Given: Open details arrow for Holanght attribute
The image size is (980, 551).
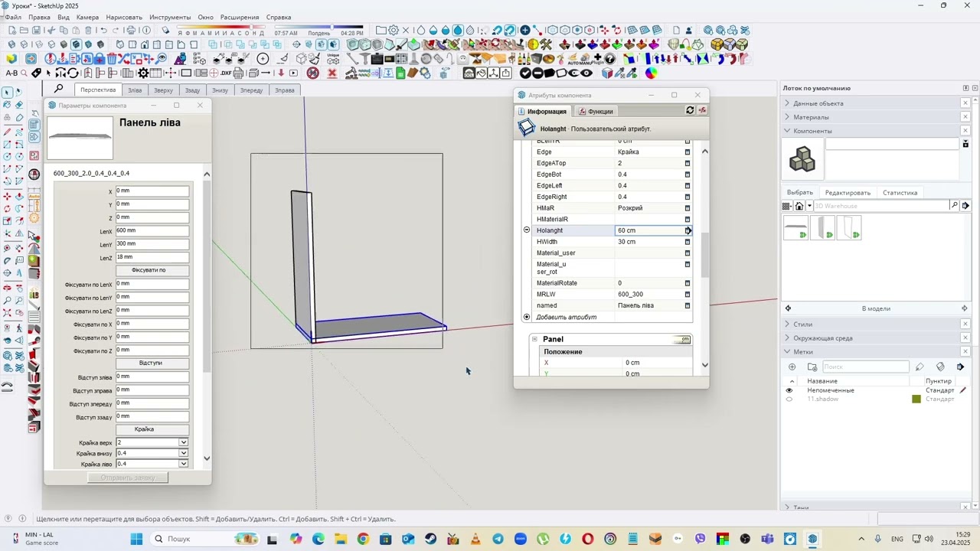Looking at the screenshot, I should pyautogui.click(x=688, y=230).
